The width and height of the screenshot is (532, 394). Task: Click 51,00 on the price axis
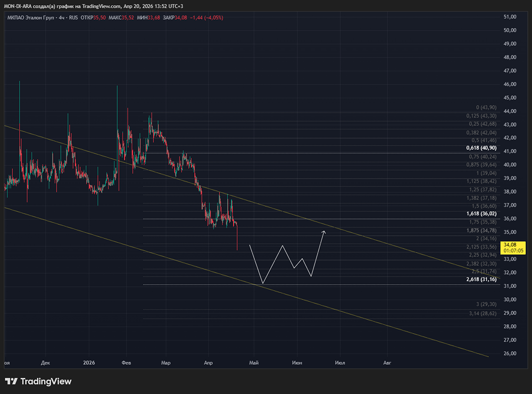(510, 17)
